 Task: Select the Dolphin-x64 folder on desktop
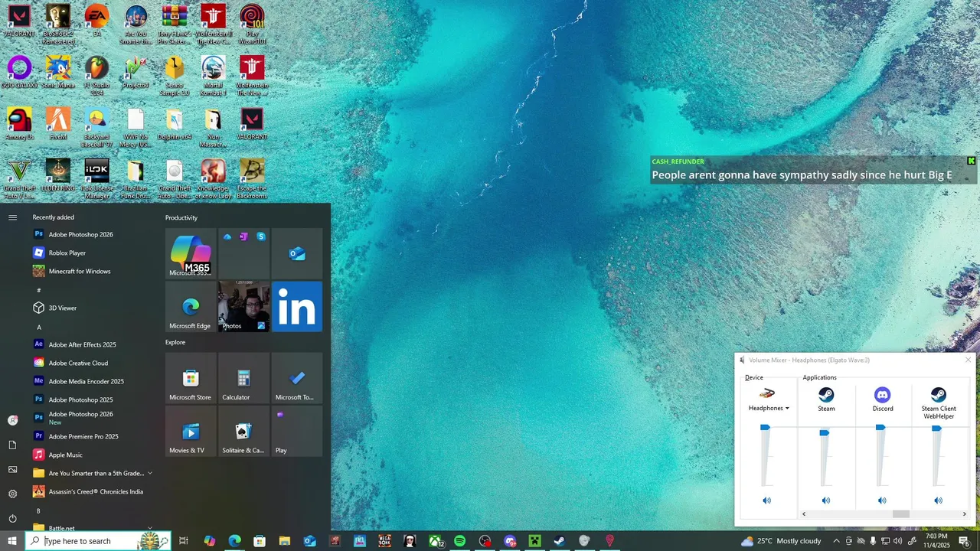[175, 124]
